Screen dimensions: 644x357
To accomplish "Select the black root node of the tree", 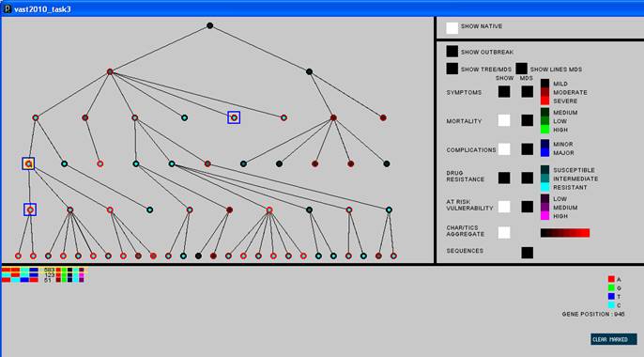I will [x=210, y=25].
